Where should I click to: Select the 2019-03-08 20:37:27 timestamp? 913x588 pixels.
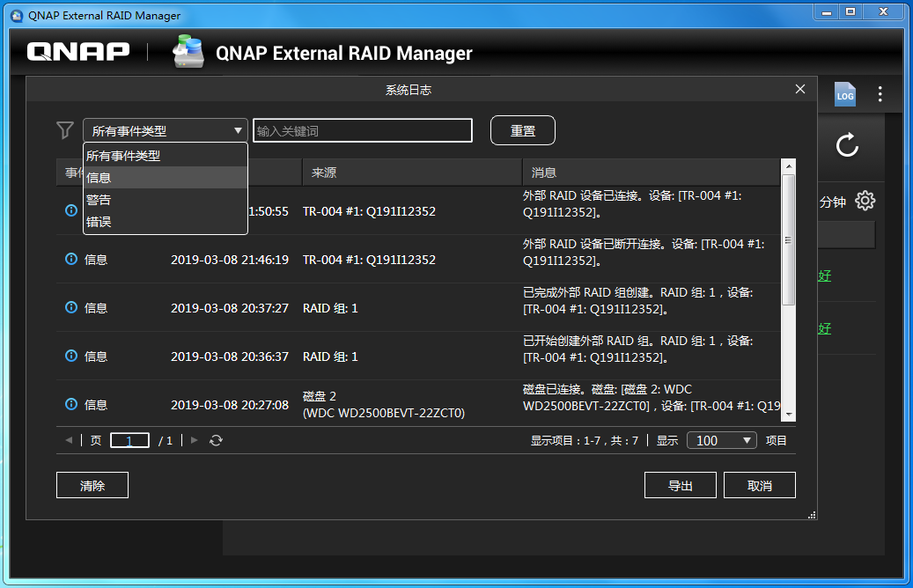230,308
